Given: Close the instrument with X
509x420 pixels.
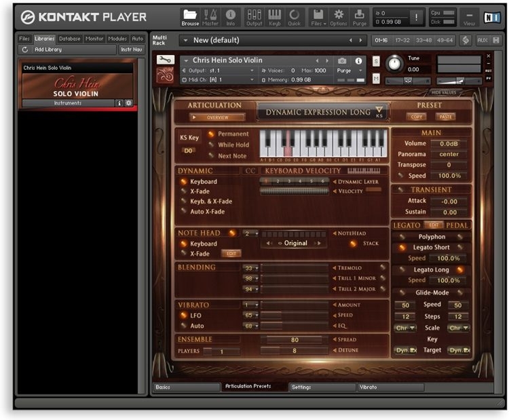Looking at the screenshot, I should click(488, 56).
